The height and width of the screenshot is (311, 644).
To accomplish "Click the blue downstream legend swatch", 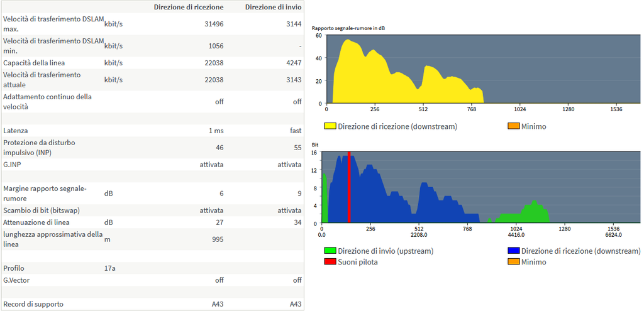I will click(513, 251).
